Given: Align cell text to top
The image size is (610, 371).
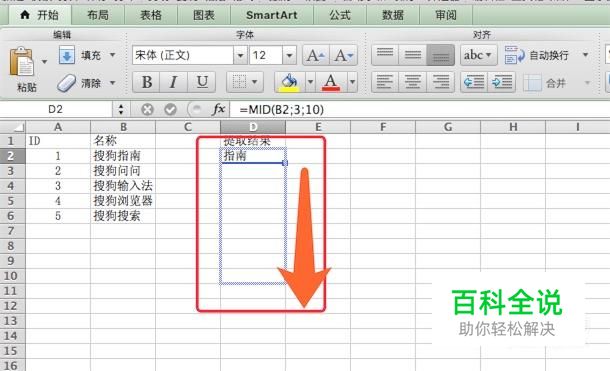Looking at the screenshot, I should tap(385, 55).
